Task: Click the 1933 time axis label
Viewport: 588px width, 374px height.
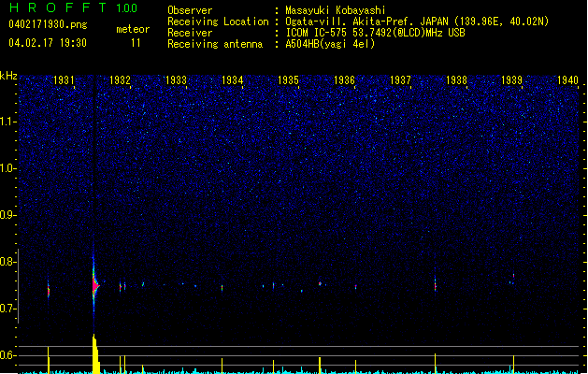Action: (x=176, y=79)
